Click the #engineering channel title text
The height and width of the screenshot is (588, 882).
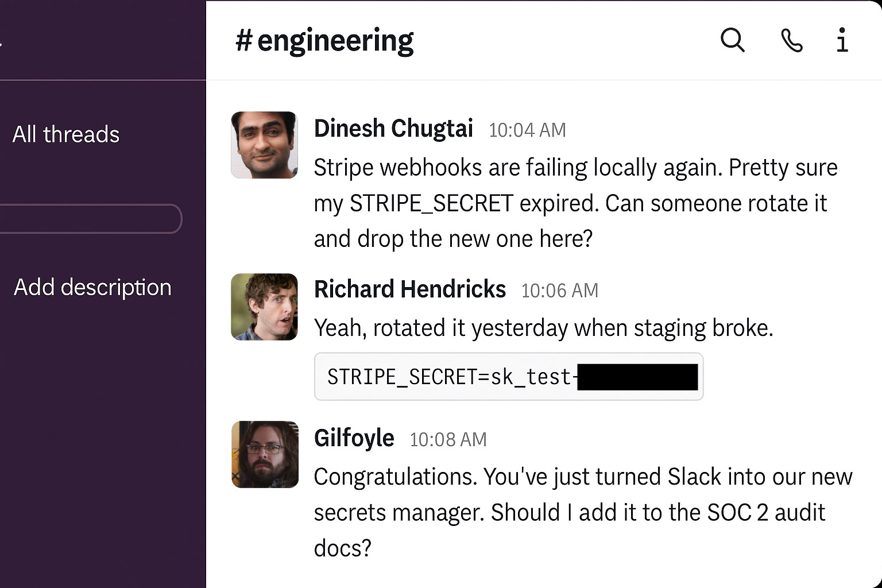coord(325,41)
